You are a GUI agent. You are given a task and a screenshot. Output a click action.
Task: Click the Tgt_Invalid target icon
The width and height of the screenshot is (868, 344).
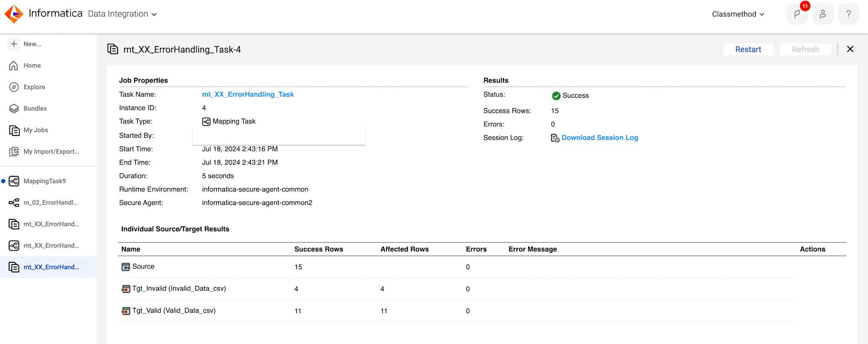point(126,289)
